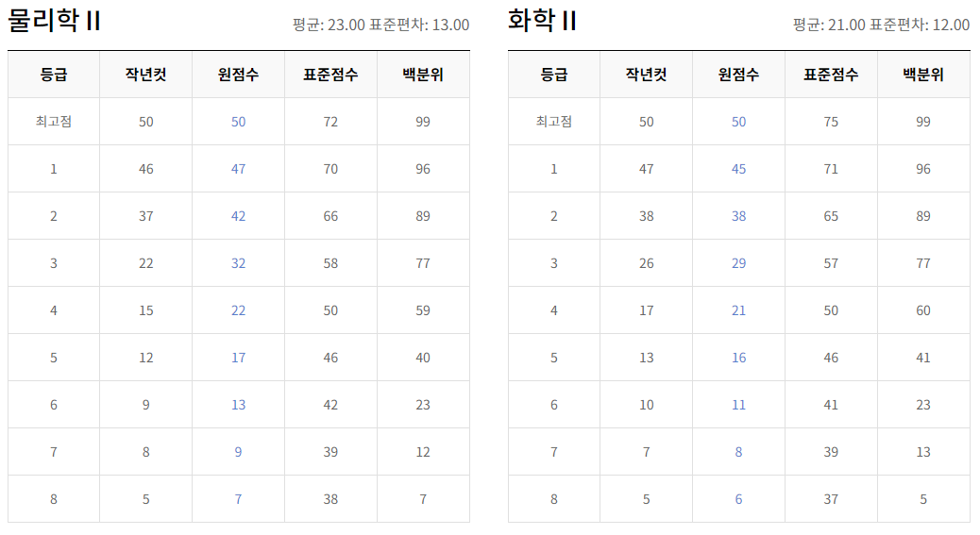Screen dimensions: 980x535
Task: Click 최고점 label in 화학 II table
Action: (554, 122)
